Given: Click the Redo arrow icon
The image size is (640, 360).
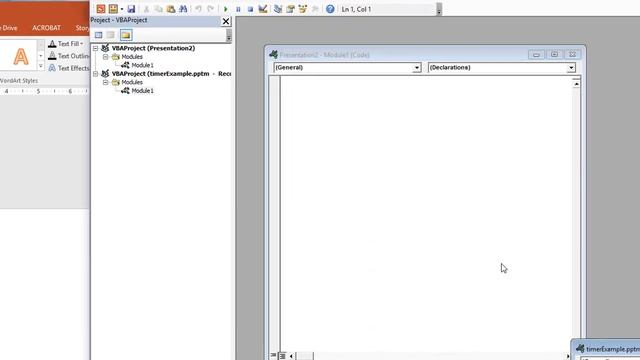Looking at the screenshot, I should tap(210, 9).
